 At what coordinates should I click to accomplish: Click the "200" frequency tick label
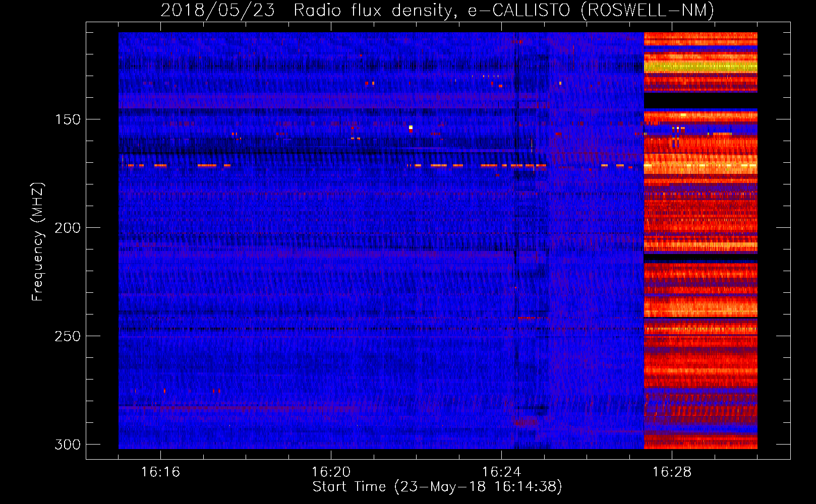[68, 228]
